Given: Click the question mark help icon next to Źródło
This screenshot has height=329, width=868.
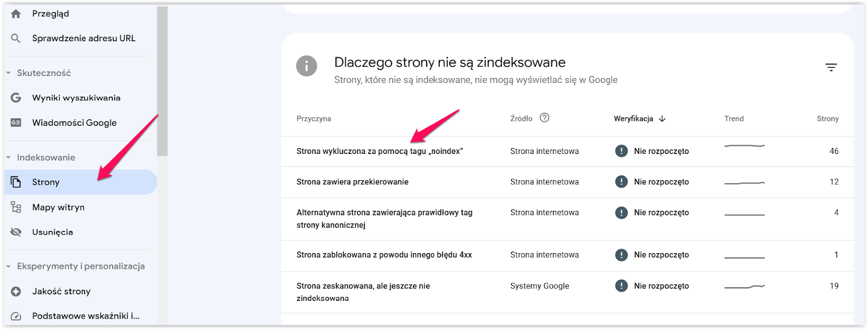Looking at the screenshot, I should click(545, 118).
